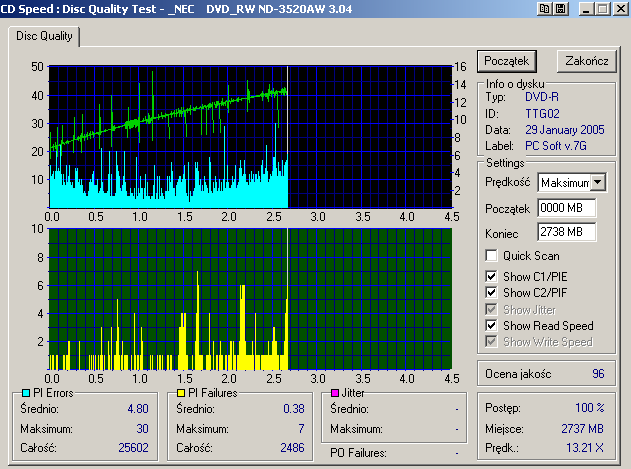Maximize the CD Speed window
This screenshot has width=631, height=469.
coord(603,9)
